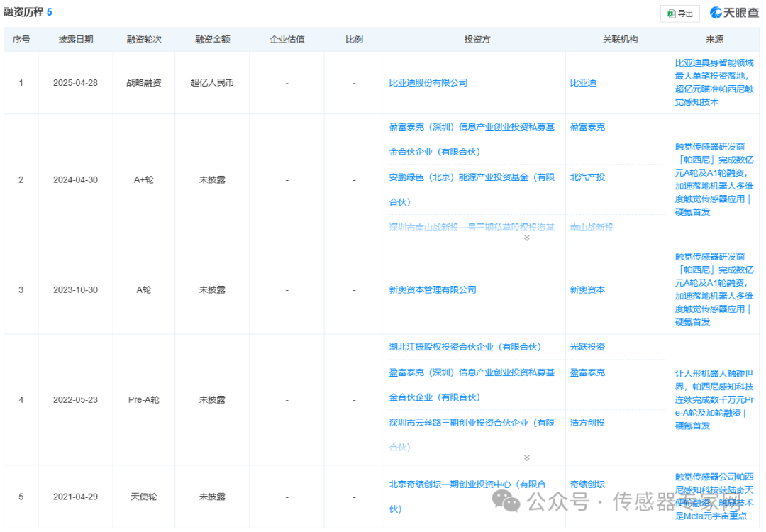The image size is (766, 532).
Task: Click the 投资方 column header
Action: click(477, 40)
